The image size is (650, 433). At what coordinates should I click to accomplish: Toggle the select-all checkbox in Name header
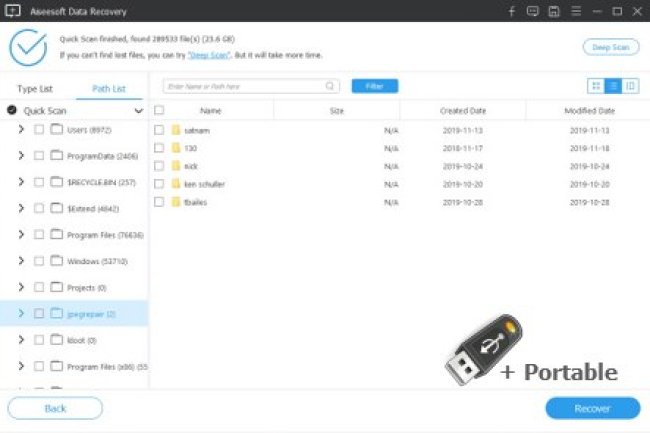[159, 111]
